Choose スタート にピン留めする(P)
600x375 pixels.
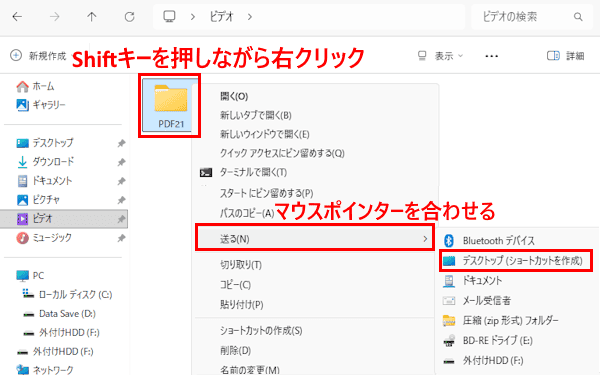[x=266, y=193]
